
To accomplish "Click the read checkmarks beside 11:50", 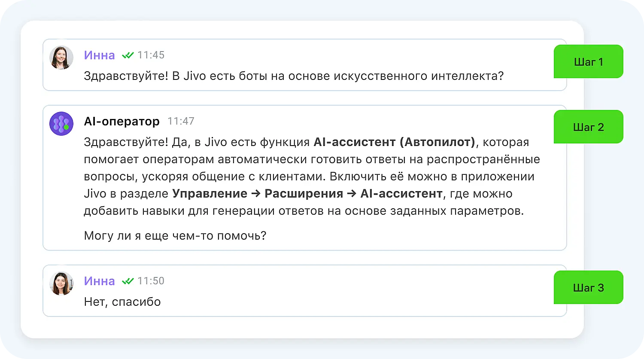I will [128, 281].
